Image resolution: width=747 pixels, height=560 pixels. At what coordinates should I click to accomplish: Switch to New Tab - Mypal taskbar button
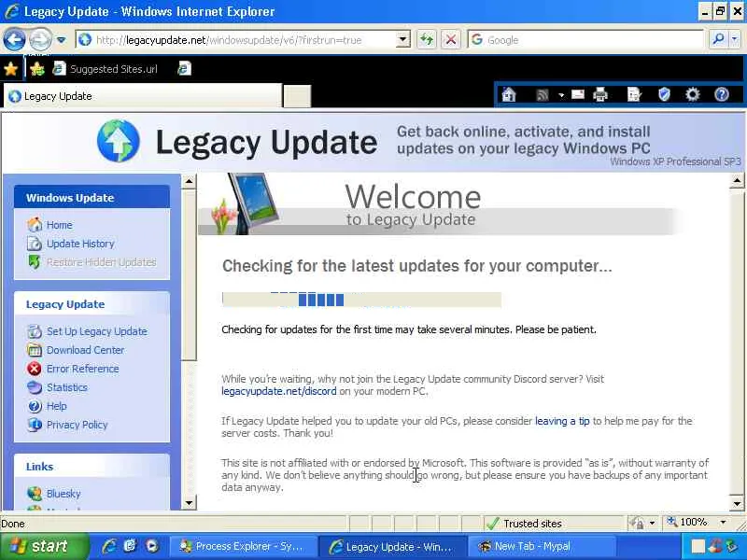543,547
